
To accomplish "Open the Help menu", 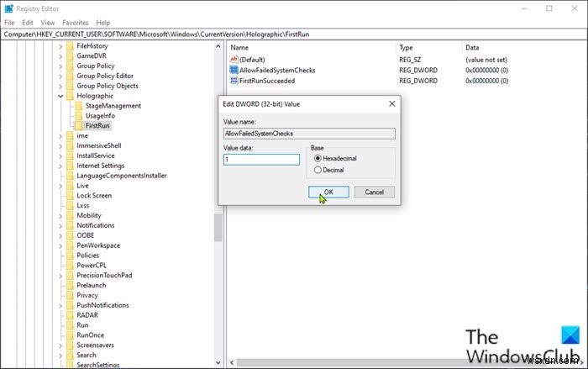I will pos(103,23).
